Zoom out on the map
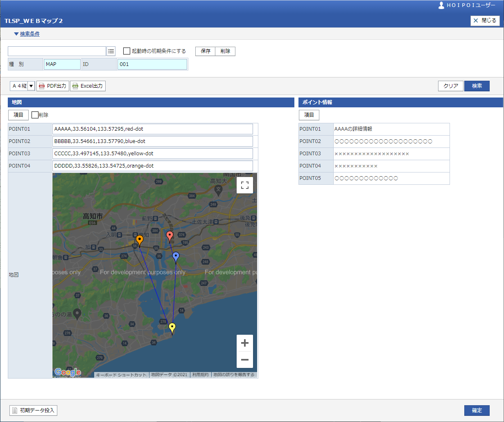Viewport: 504px width, 422px height. (x=245, y=360)
